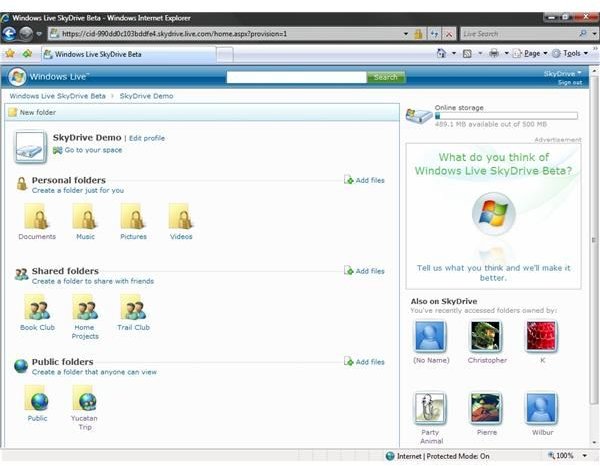Select the Windows Live SkyDrive Beta tab
This screenshot has height=466, width=600.
point(128,54)
